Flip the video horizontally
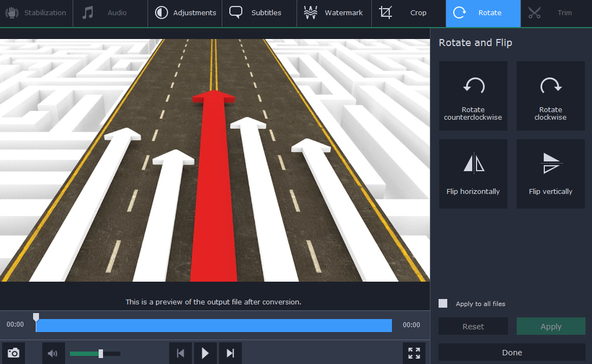The image size is (592, 364). point(473,174)
